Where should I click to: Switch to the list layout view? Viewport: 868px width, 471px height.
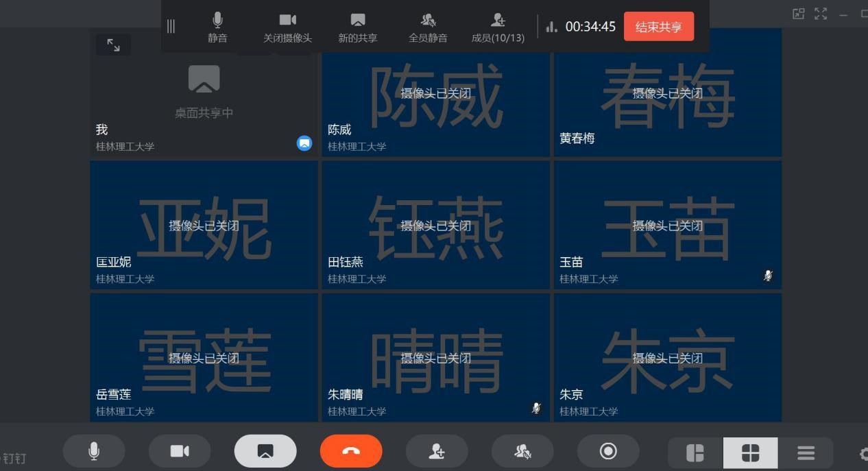pos(806,452)
